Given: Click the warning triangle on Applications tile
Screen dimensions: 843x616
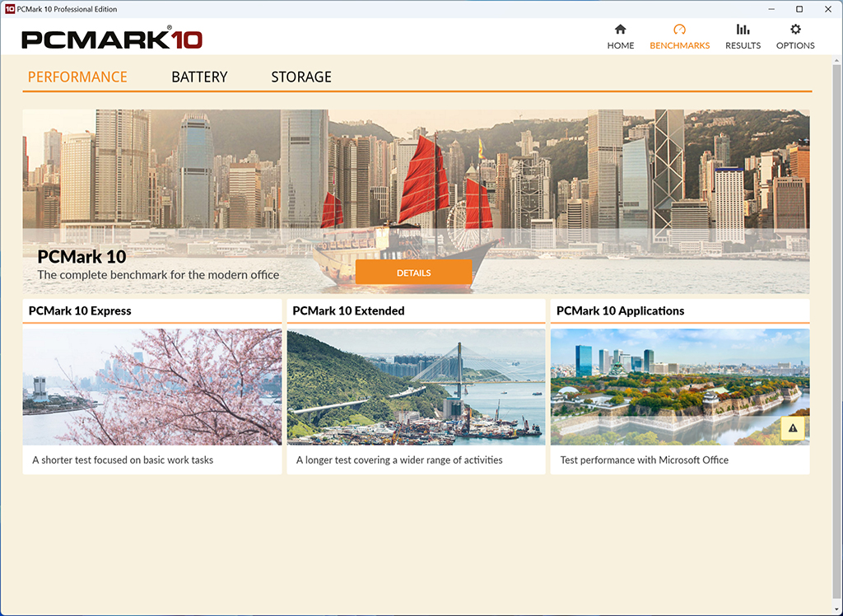Looking at the screenshot, I should 793,428.
